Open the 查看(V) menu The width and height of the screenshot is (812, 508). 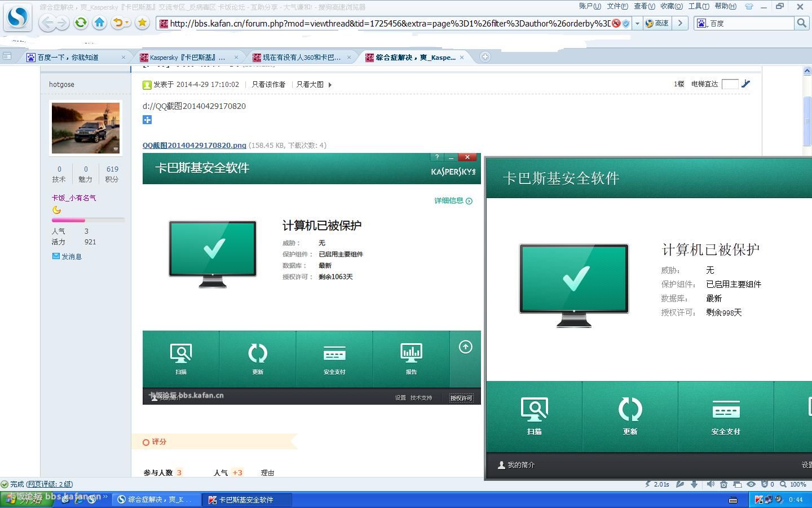click(x=645, y=6)
